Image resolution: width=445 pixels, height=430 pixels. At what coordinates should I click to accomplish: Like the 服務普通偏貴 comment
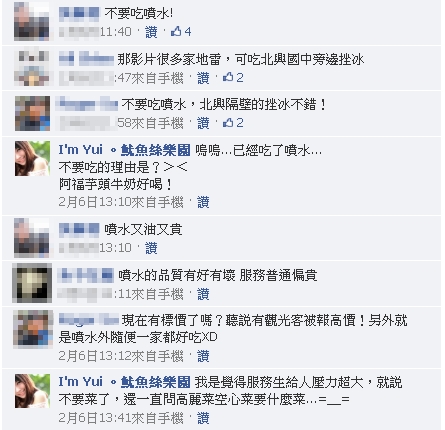pos(203,294)
